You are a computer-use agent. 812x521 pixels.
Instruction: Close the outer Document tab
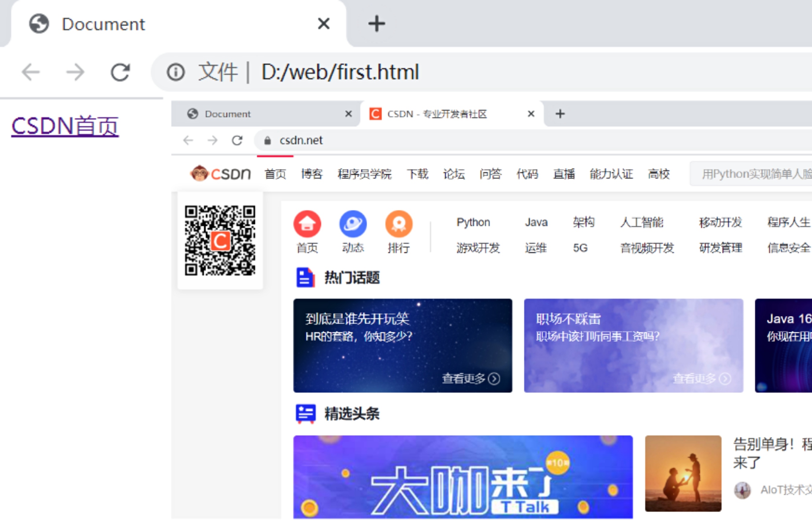coord(324,24)
